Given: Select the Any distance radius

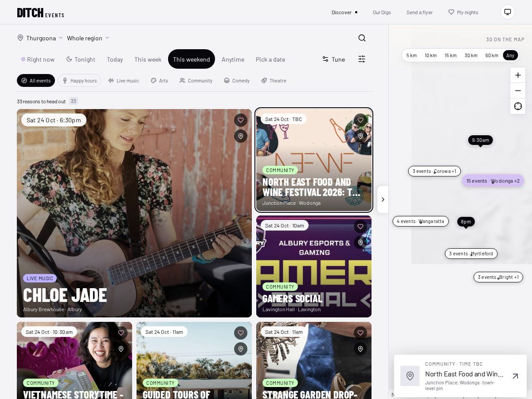Looking at the screenshot, I should point(510,55).
